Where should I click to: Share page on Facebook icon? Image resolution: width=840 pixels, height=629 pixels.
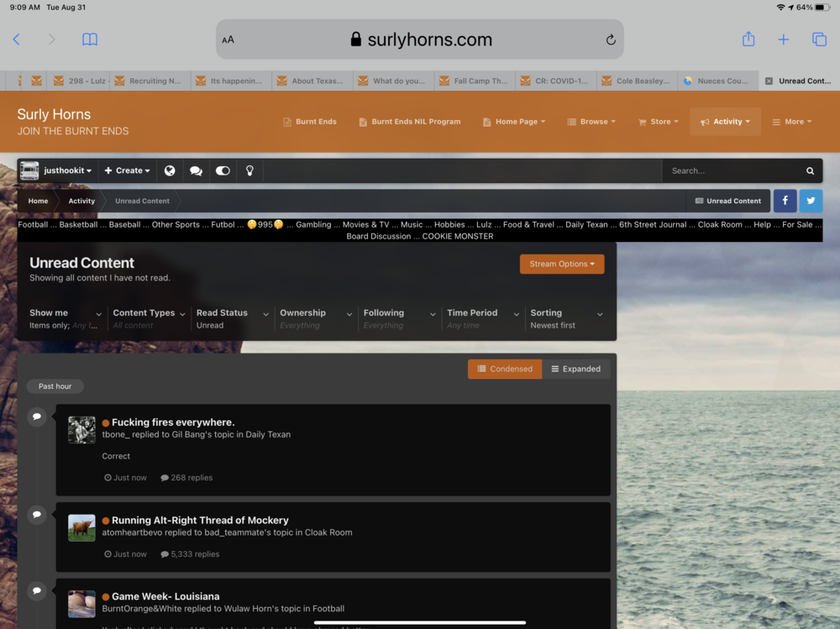785,201
